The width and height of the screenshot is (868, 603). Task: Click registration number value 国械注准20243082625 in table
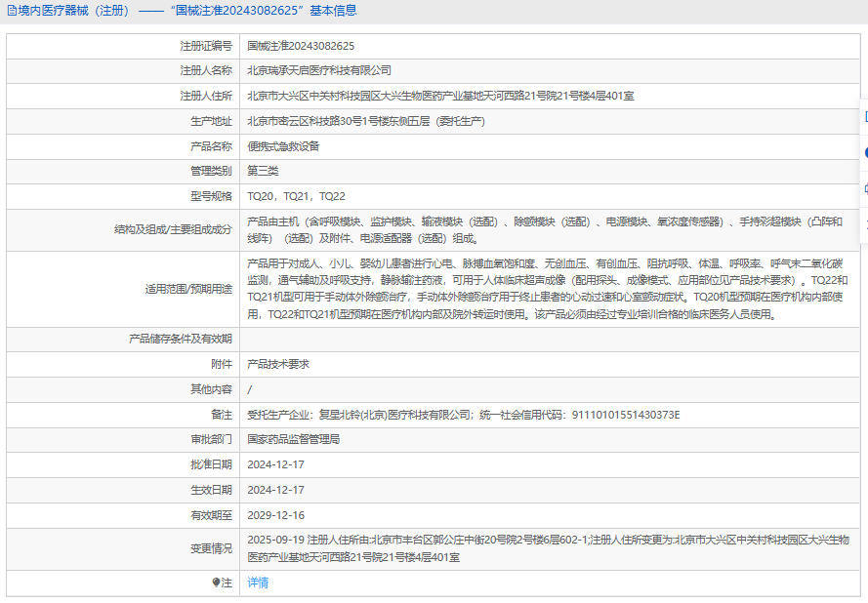coord(301,46)
